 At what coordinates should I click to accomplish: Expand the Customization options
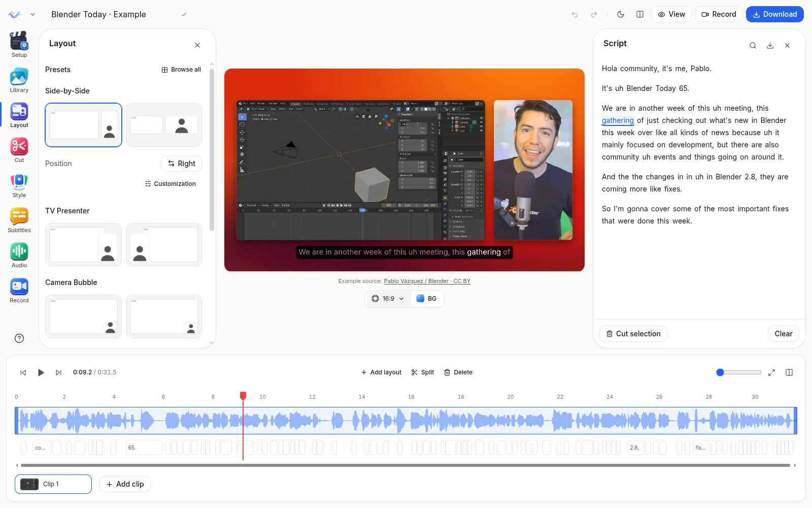click(171, 184)
